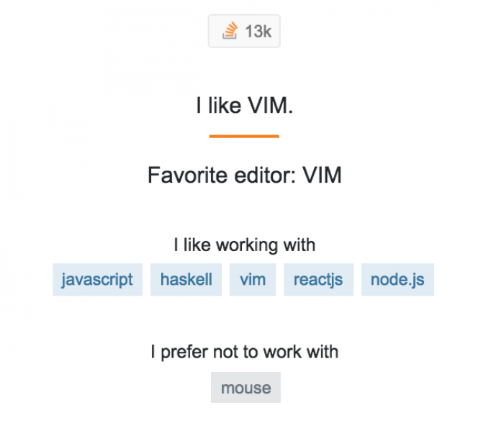Click the reactjs tag
The image size is (504, 423).
click(318, 279)
